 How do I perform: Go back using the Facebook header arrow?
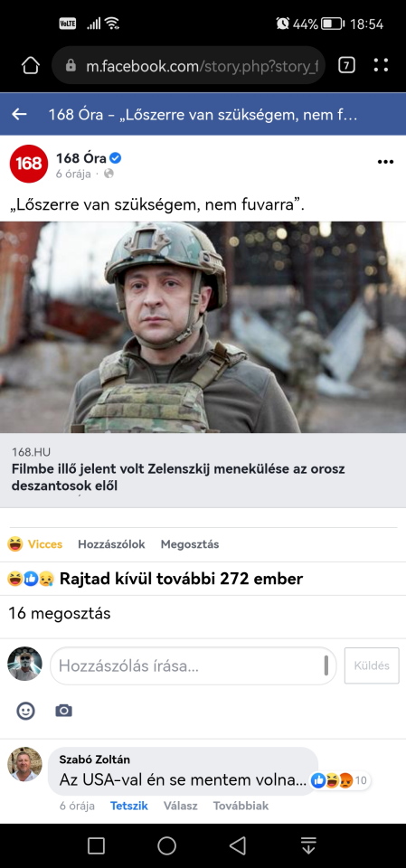coord(19,114)
